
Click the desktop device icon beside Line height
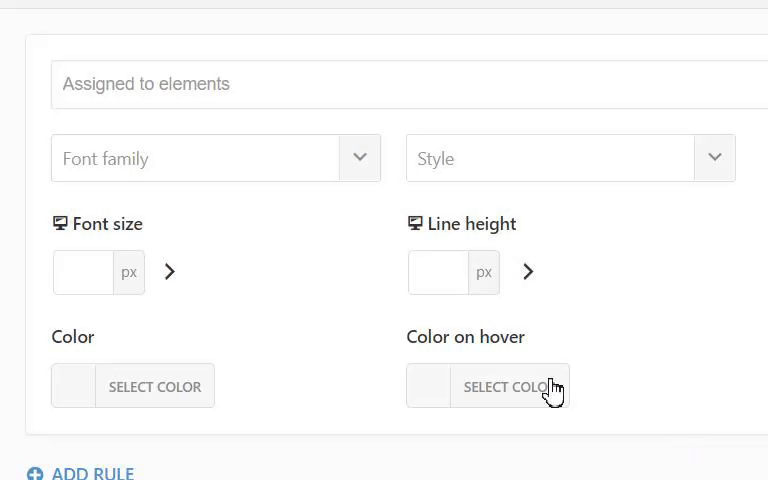click(415, 224)
